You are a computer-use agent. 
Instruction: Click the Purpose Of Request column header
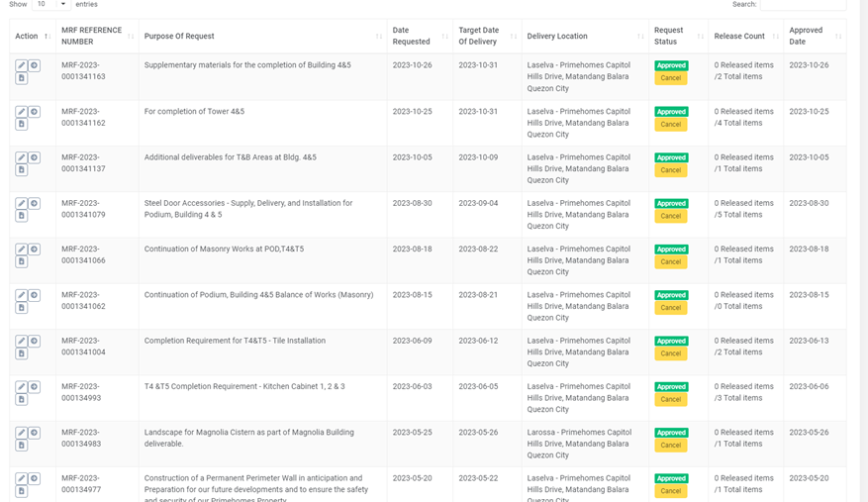pos(179,37)
